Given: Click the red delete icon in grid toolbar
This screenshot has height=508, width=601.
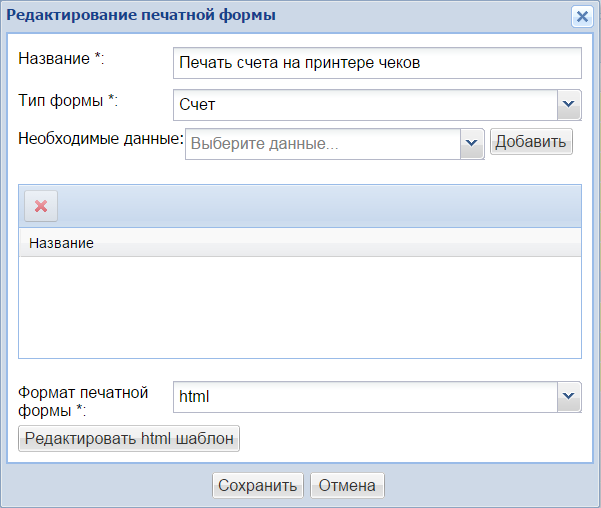Looking at the screenshot, I should tap(41, 205).
